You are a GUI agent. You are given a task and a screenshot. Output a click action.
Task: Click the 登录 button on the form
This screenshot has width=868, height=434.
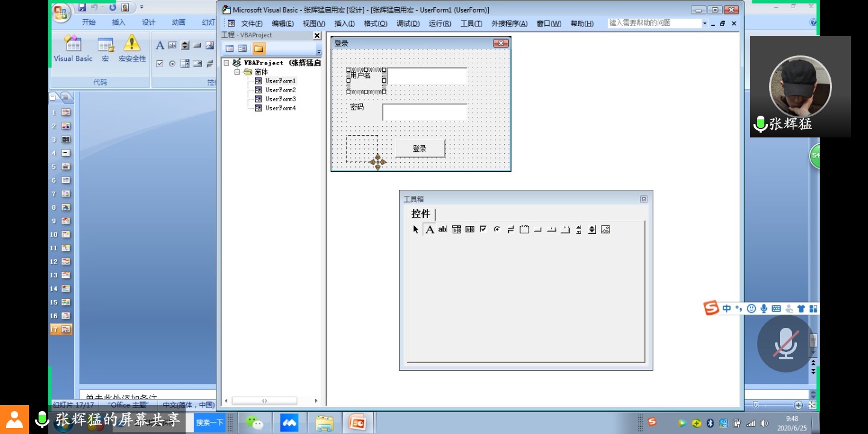tap(420, 149)
